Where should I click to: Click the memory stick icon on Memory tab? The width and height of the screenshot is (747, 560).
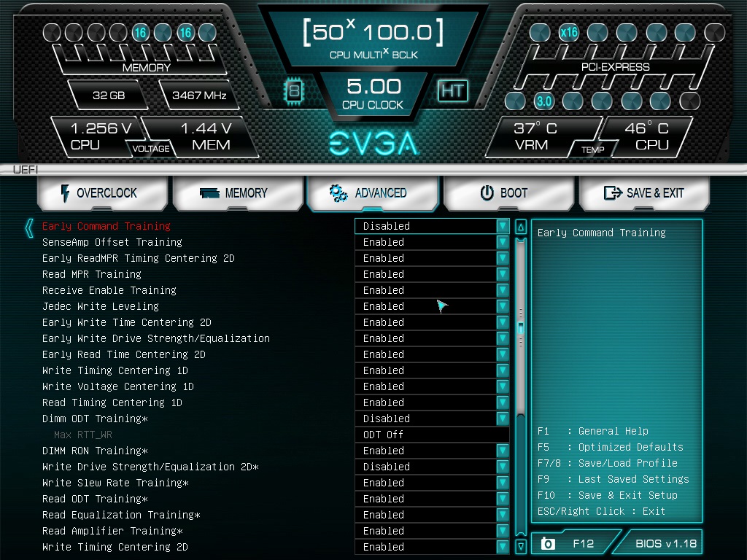(x=209, y=192)
